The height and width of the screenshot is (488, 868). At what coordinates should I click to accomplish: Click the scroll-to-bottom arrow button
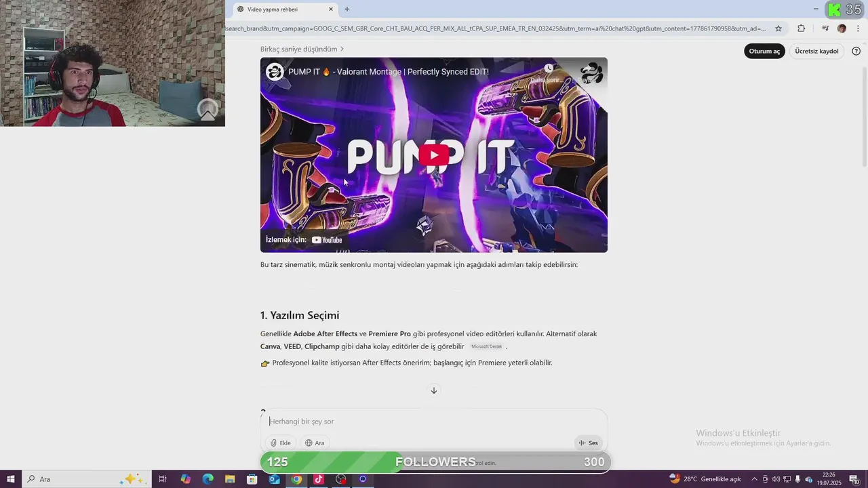pyautogui.click(x=434, y=390)
